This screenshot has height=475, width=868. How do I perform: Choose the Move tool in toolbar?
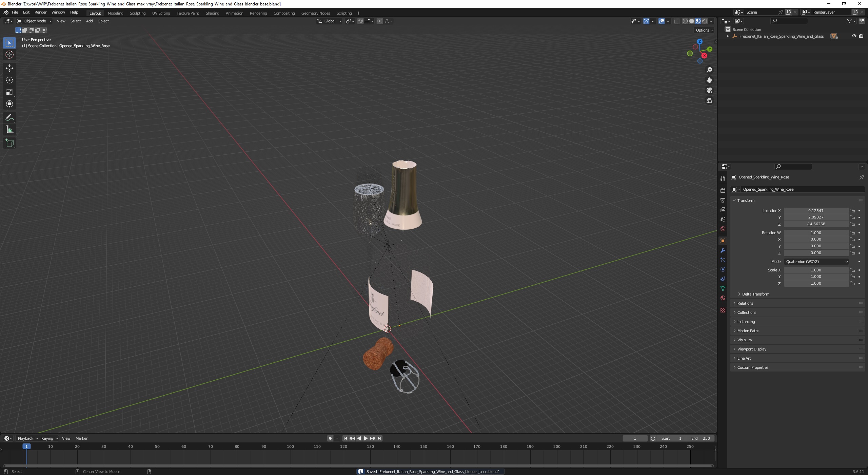9,68
